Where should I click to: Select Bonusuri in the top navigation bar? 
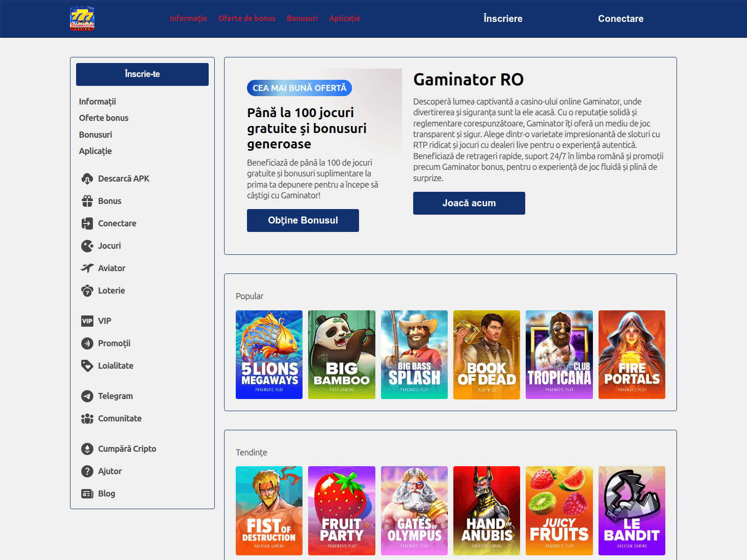[x=302, y=18]
